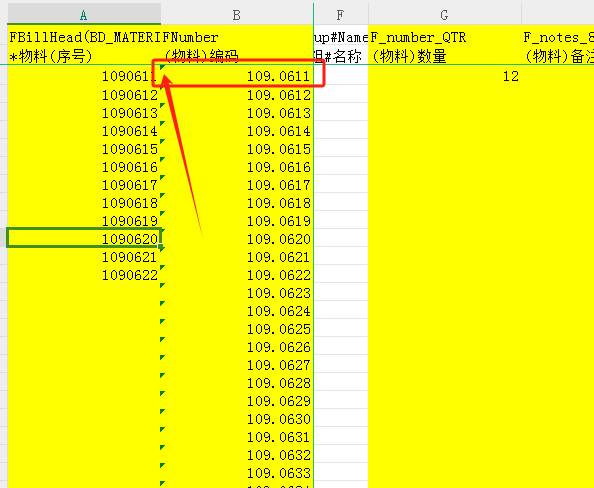594x488 pixels.
Task: Select column A header
Action: pyautogui.click(x=84, y=15)
